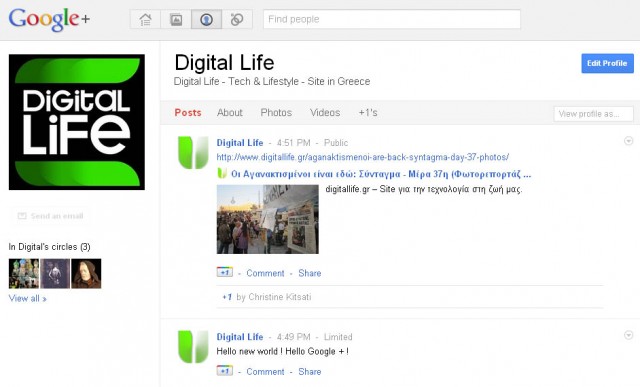The width and height of the screenshot is (640, 387).
Task: Open the 4:51 PM timestamp link
Action: click(293, 143)
